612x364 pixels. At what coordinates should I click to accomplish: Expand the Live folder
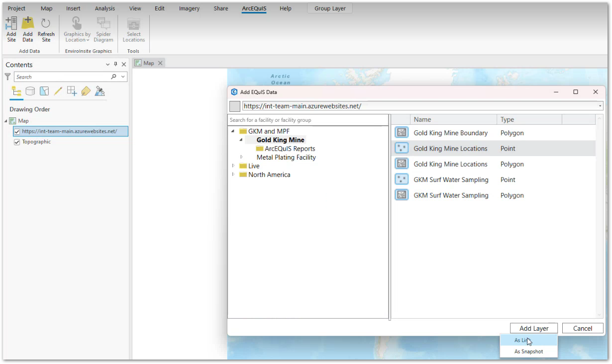coord(233,166)
